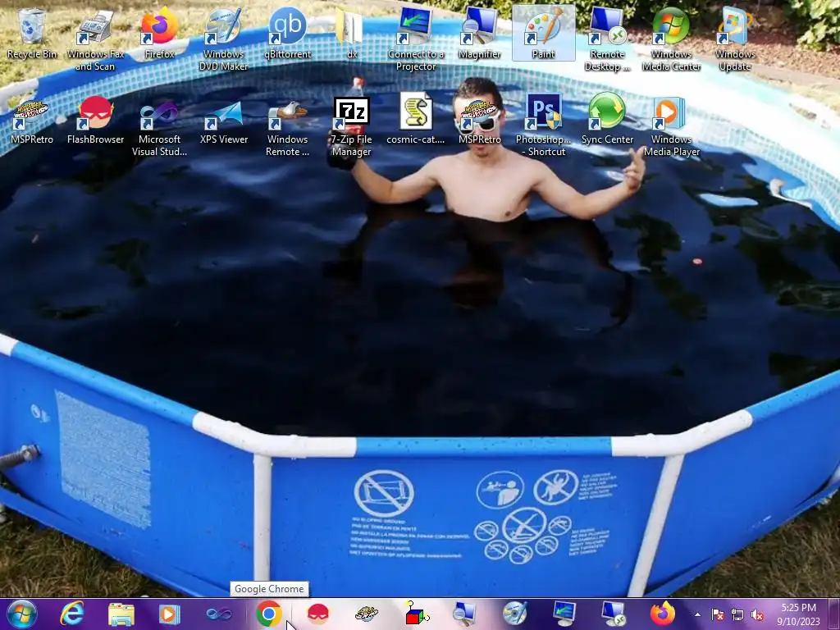Select the highlighted Paint desktop shortcut
This screenshot has width=840, height=630.
coord(543,33)
